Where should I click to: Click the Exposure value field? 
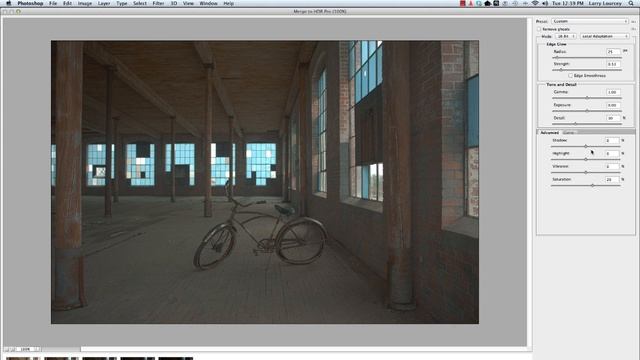click(x=613, y=105)
